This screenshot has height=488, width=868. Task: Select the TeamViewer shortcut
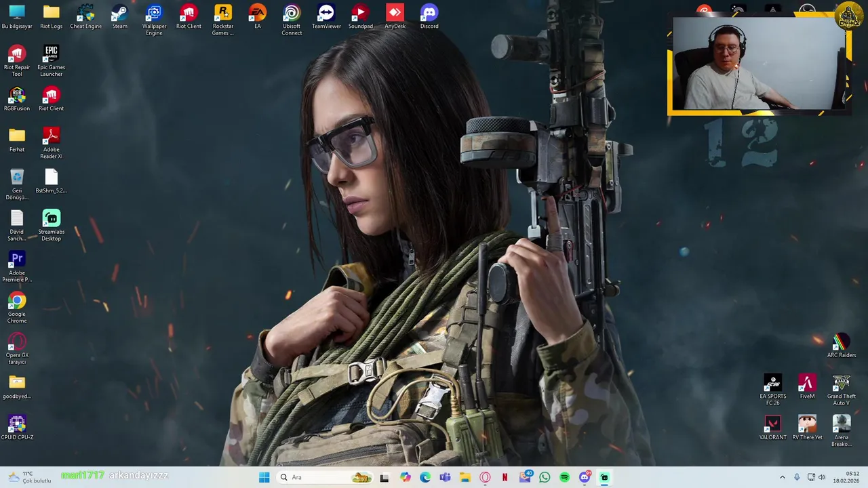(326, 17)
